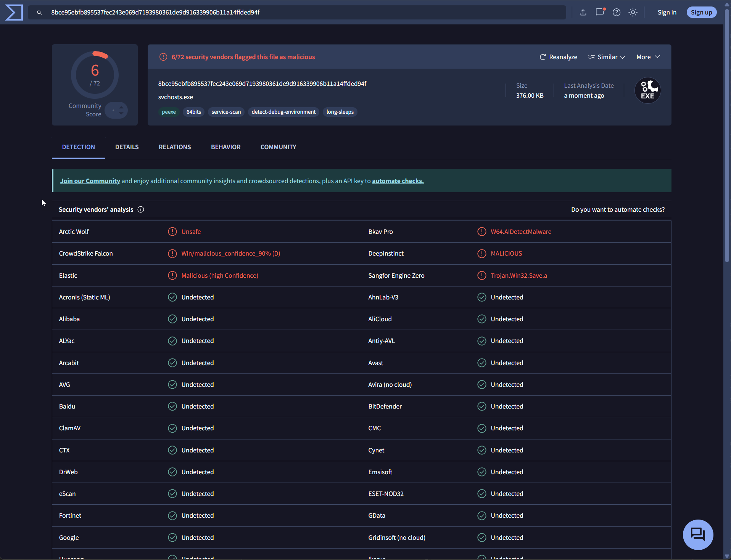Image resolution: width=731 pixels, height=560 pixels.
Task: Open the BEHAVIOR tab
Action: (226, 147)
